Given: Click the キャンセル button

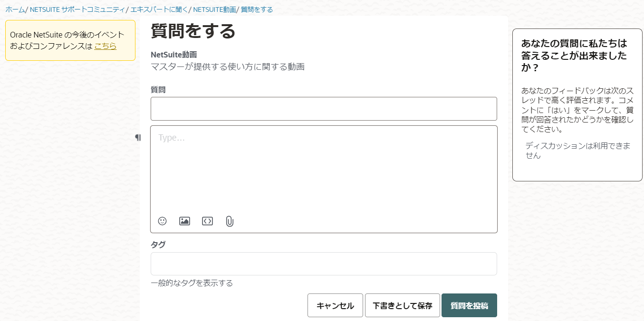Looking at the screenshot, I should pos(335,305).
